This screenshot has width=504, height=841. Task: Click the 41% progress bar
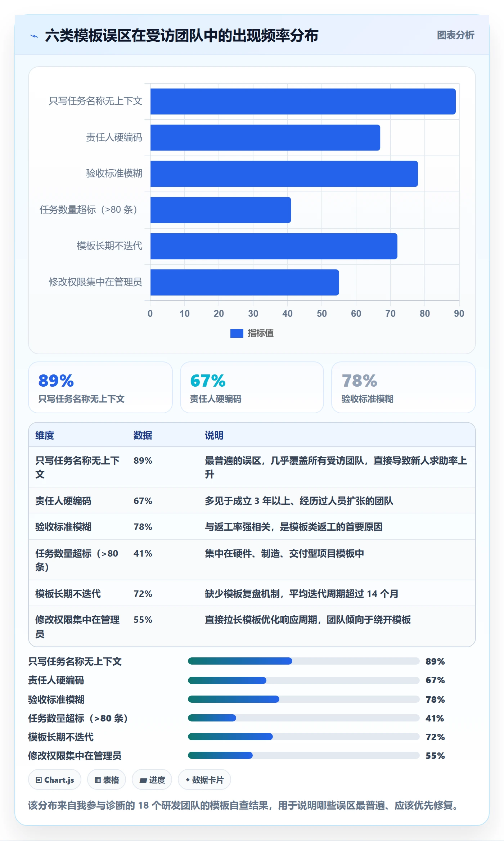(303, 718)
